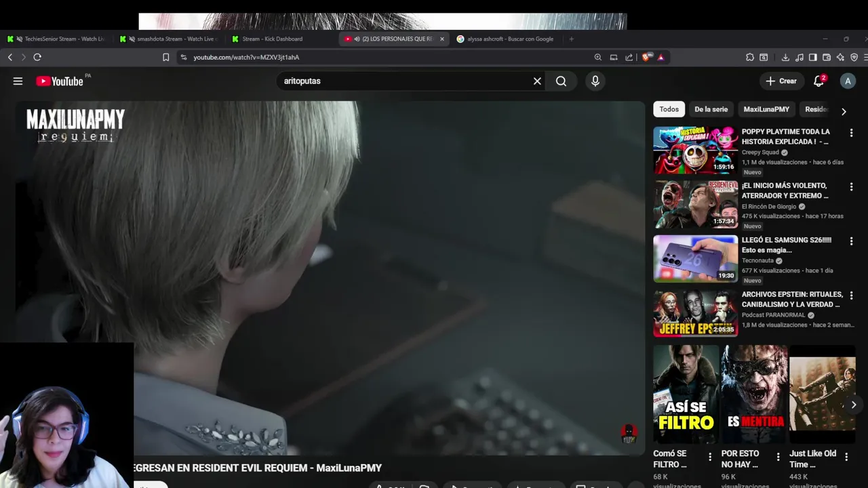868x488 pixels.
Task: Open the site settings icon beside the URL
Action: (x=183, y=58)
